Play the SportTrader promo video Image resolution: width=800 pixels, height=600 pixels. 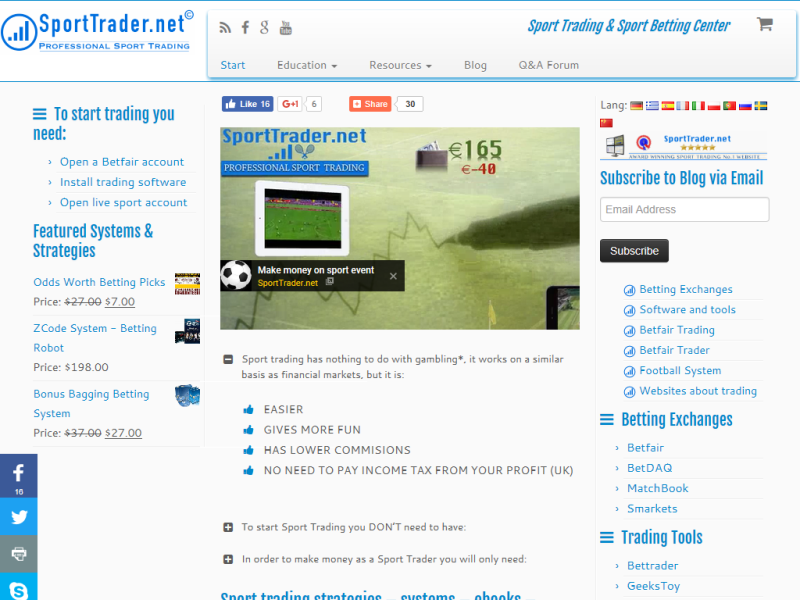[x=399, y=228]
